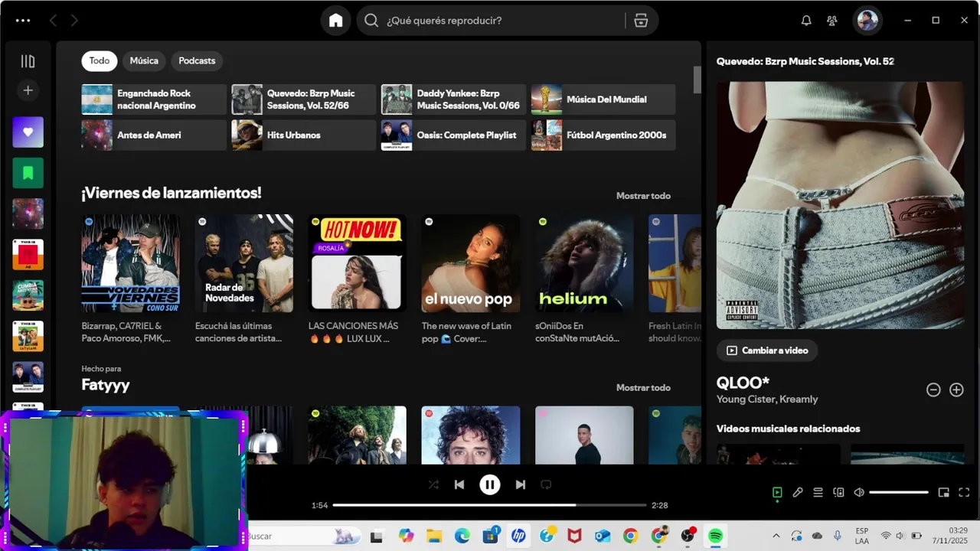Open Hot Now! Rosalía playlist cover

click(358, 263)
